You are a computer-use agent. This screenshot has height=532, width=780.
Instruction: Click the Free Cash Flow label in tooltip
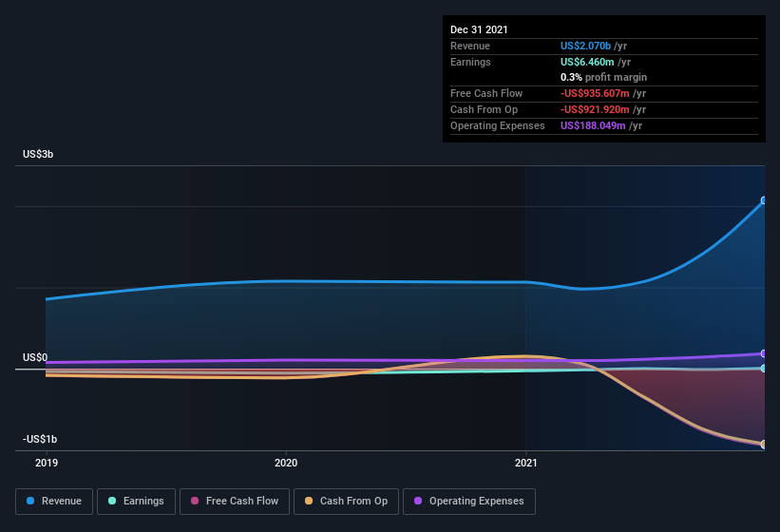click(x=486, y=93)
